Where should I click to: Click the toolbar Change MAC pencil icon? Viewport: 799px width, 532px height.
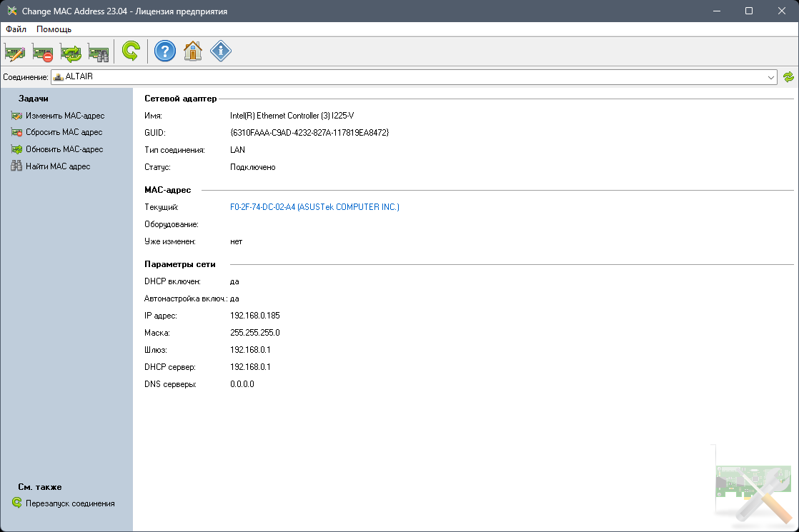pyautogui.click(x=15, y=52)
